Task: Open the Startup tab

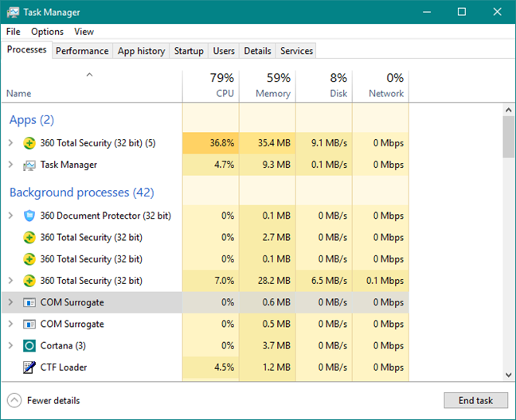Action: [x=189, y=51]
